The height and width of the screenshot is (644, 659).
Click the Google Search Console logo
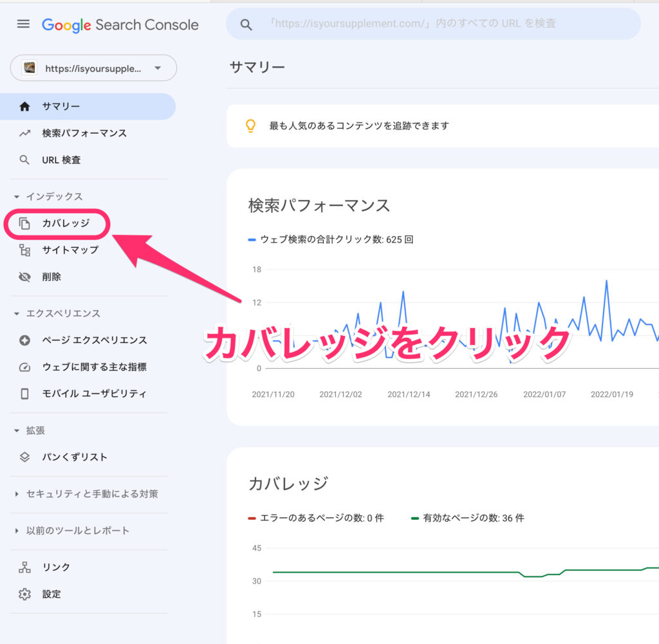pos(120,25)
